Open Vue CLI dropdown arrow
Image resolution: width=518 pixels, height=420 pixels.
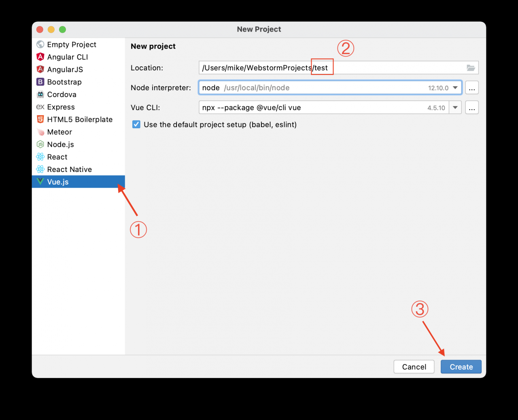pyautogui.click(x=455, y=108)
